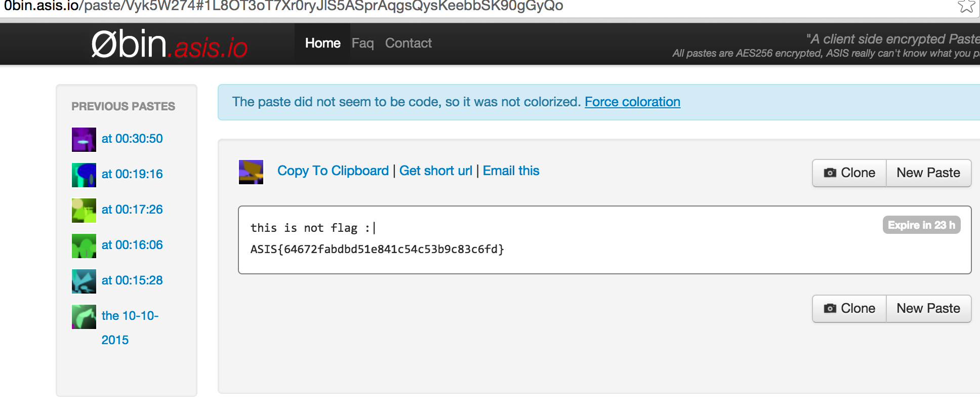
Task: Click Copy To Clipboard
Action: (x=333, y=171)
